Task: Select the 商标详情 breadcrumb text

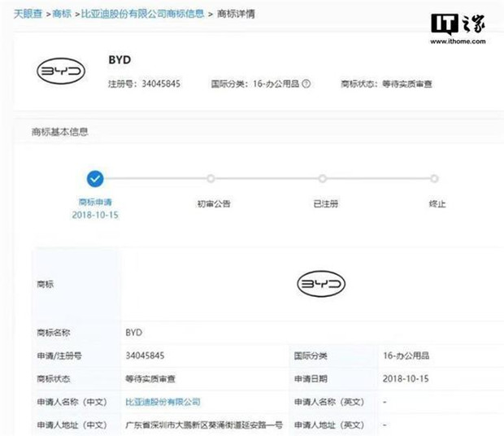Action: [x=236, y=14]
